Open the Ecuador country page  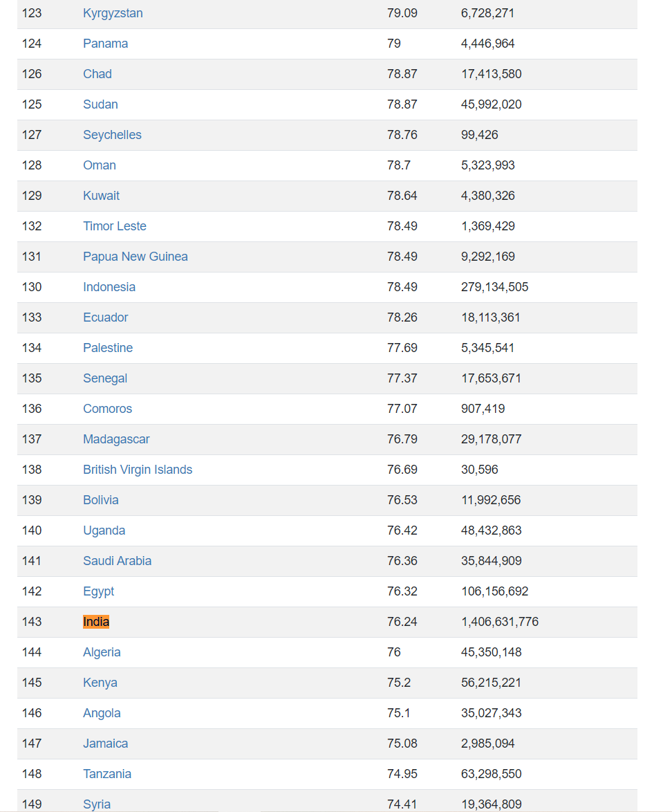point(105,317)
